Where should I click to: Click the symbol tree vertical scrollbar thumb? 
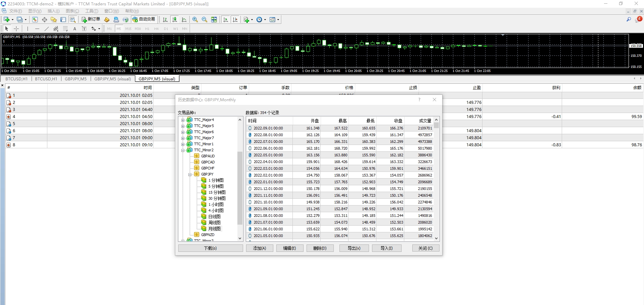[240, 188]
